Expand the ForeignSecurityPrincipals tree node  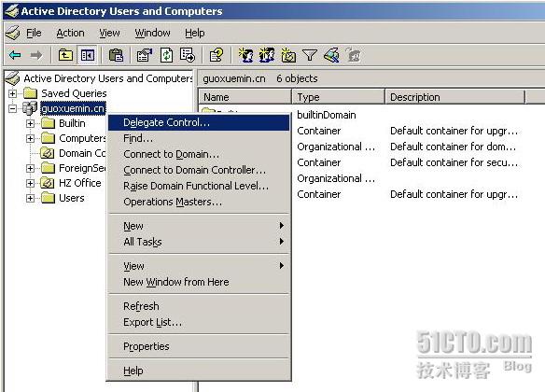(x=30, y=168)
